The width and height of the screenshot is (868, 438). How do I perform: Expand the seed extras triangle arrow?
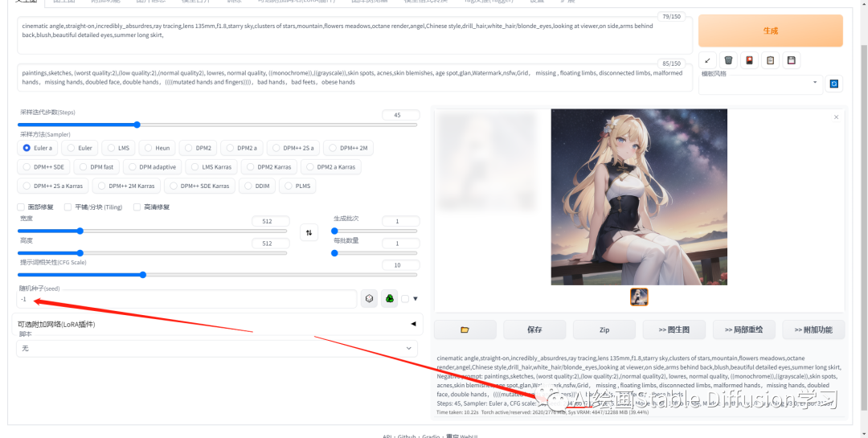coord(416,299)
